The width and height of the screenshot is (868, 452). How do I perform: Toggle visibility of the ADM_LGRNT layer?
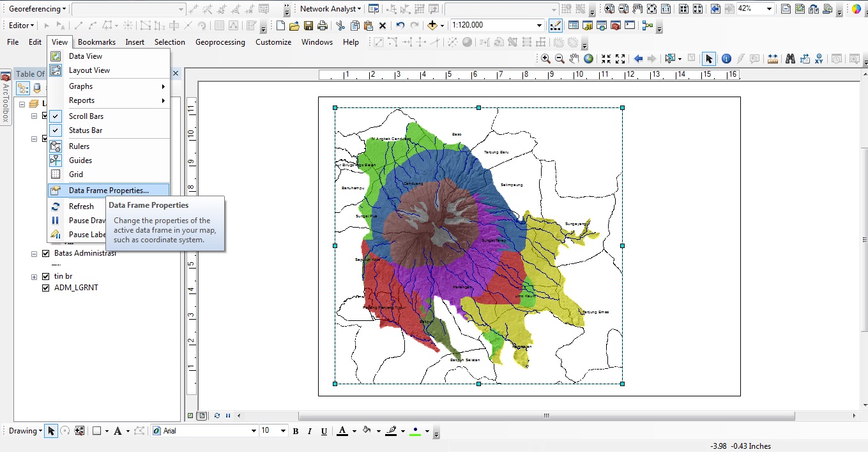point(45,288)
